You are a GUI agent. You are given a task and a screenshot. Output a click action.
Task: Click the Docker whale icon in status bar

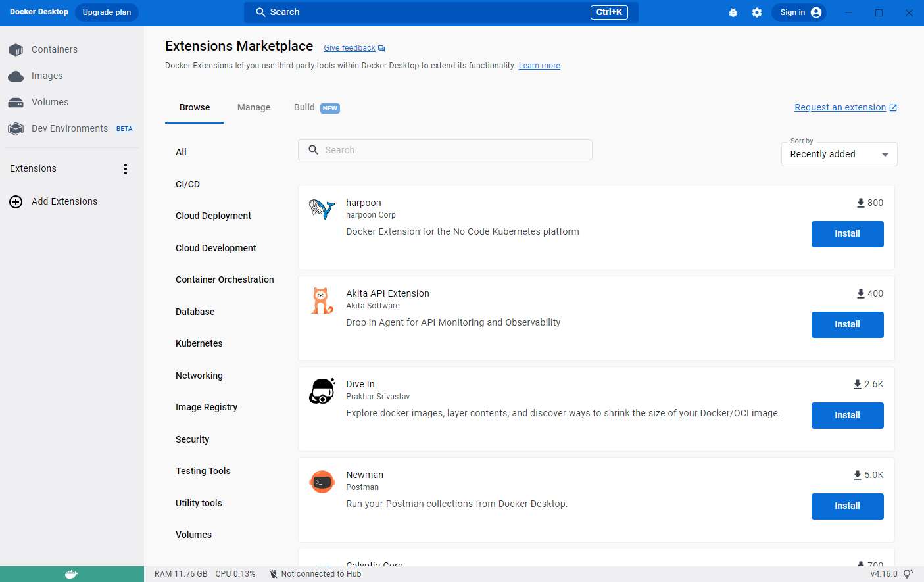[72, 574]
